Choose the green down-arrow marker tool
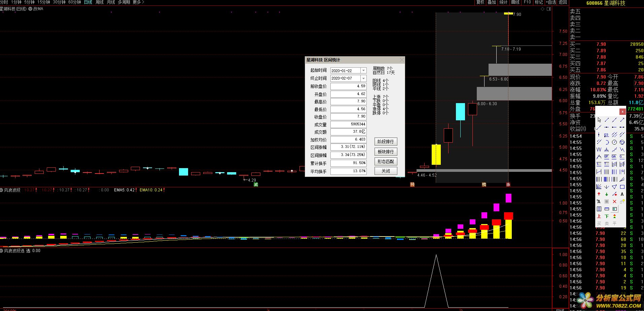 pyautogui.click(x=607, y=194)
